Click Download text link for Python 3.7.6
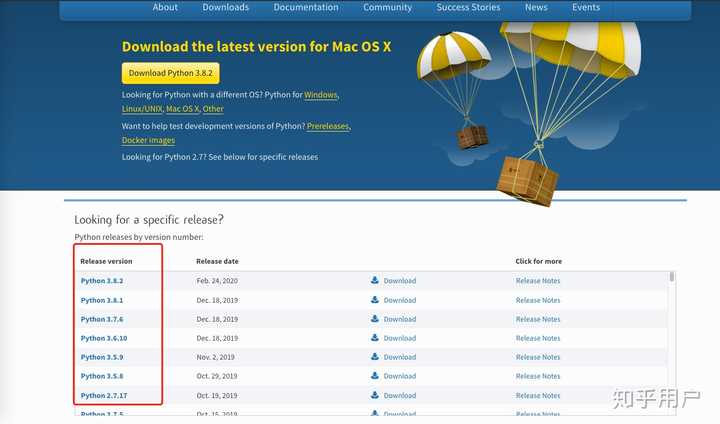 click(400, 319)
